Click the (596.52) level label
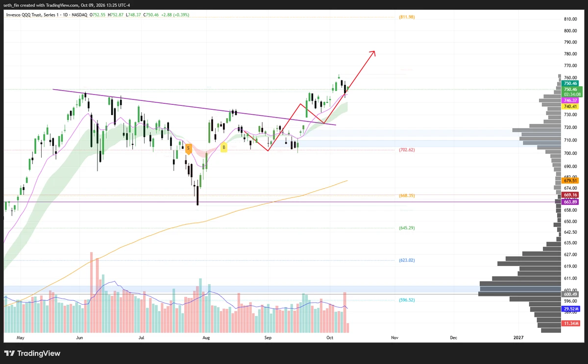588x364 pixels. click(x=407, y=300)
